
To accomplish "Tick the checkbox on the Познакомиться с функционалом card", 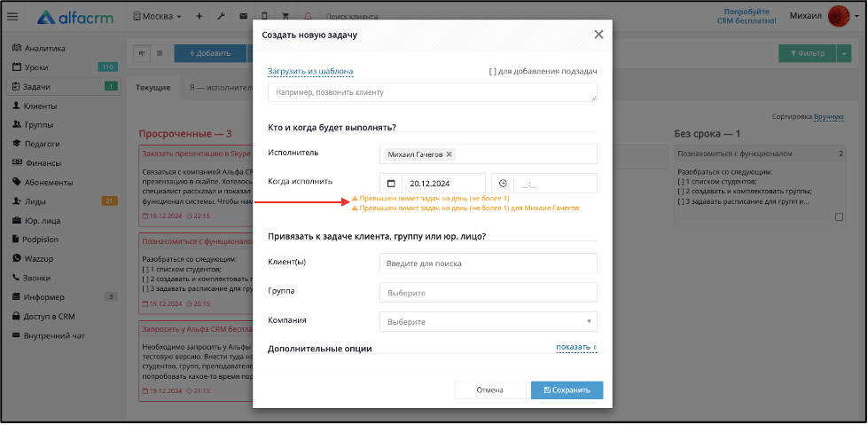I will click(x=839, y=217).
